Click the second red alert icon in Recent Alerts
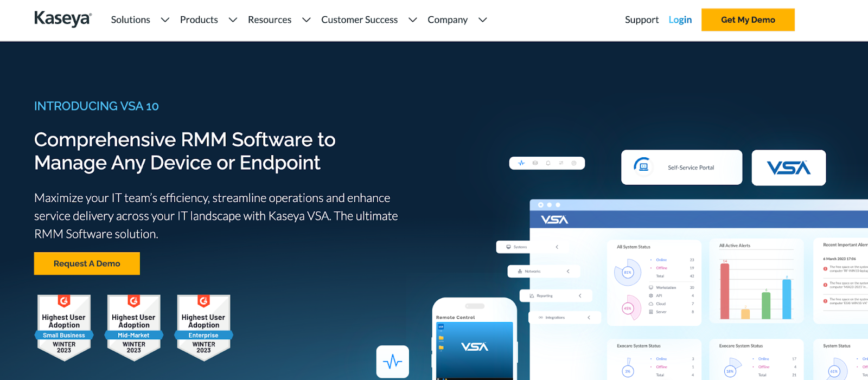The width and height of the screenshot is (868, 380). [x=825, y=285]
